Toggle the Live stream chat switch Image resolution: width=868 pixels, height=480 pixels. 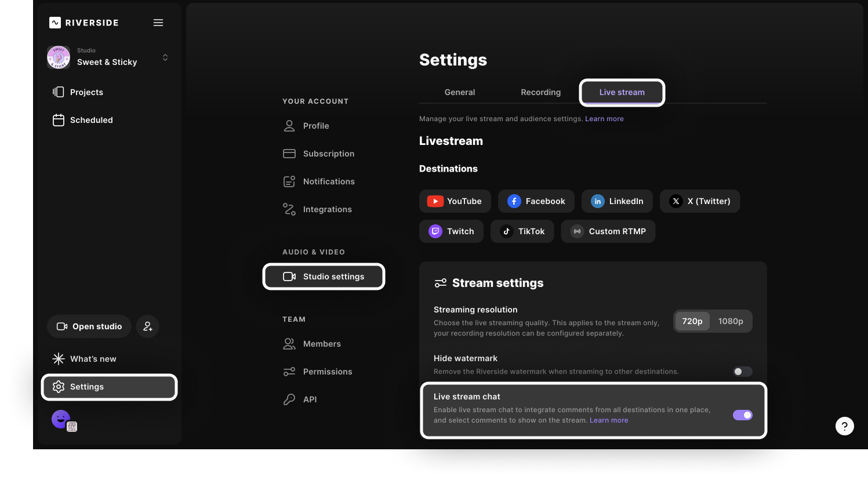tap(743, 415)
